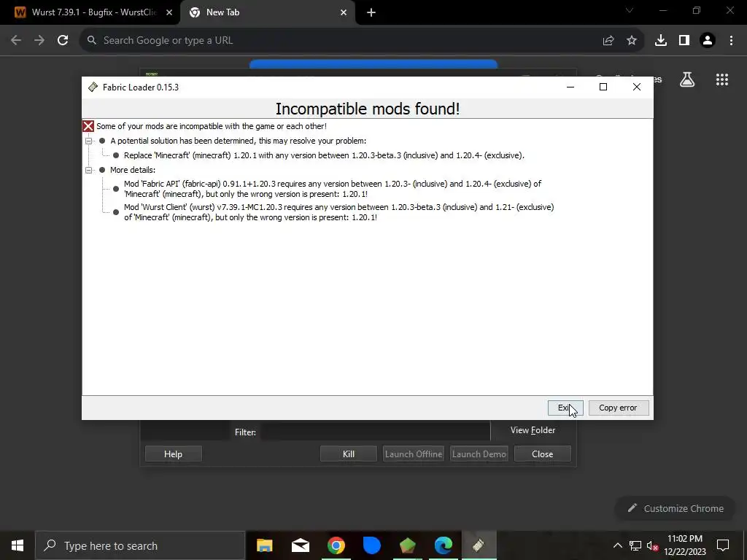Open the Windows Start menu
This screenshot has height=560, width=747.
pos(18,545)
